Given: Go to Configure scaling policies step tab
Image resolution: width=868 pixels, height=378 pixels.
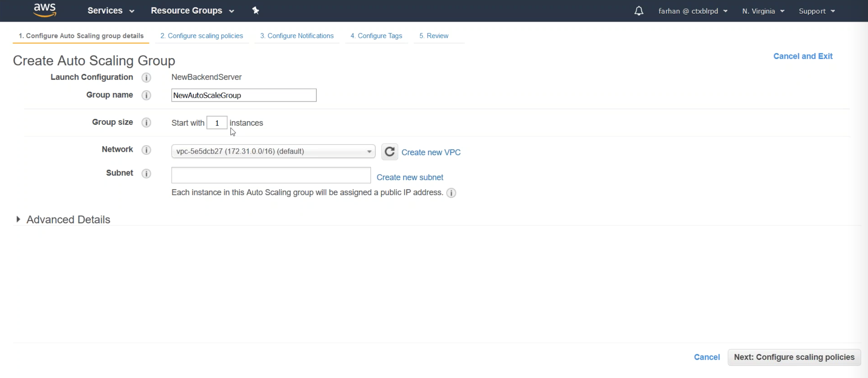Looking at the screenshot, I should point(201,36).
